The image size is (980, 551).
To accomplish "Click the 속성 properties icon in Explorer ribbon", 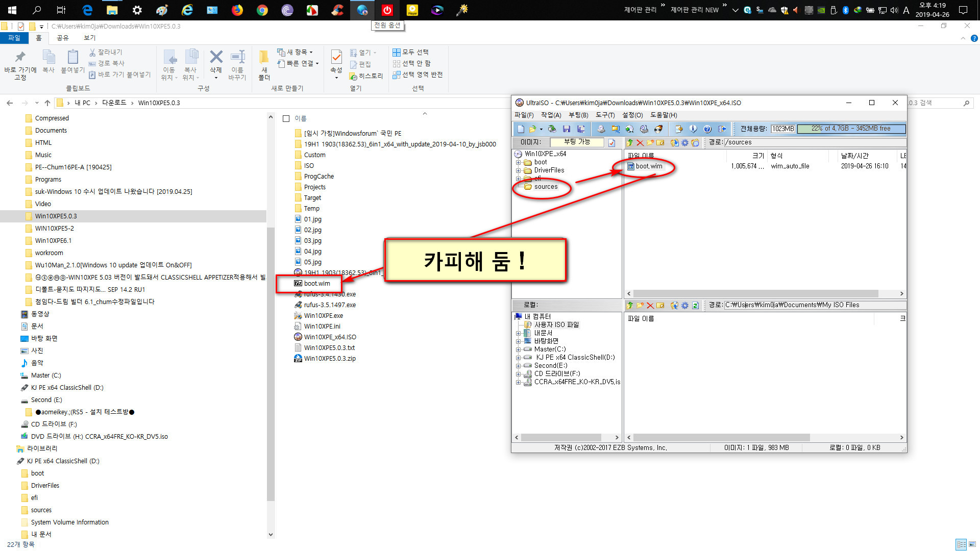I will 336,57.
